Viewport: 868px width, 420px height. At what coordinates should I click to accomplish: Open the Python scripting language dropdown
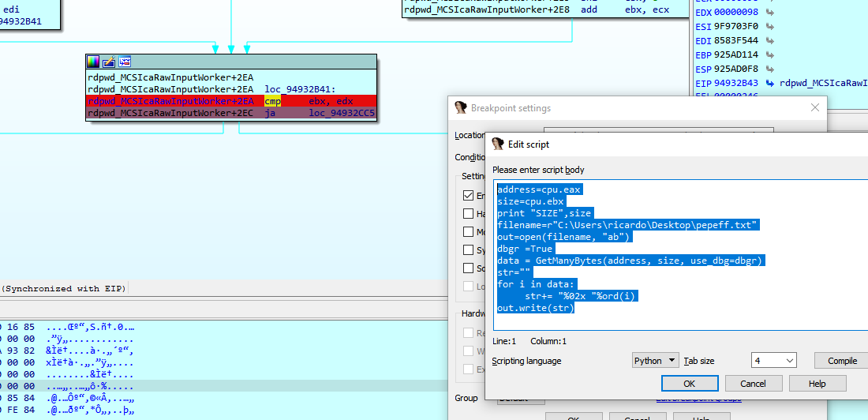655,360
